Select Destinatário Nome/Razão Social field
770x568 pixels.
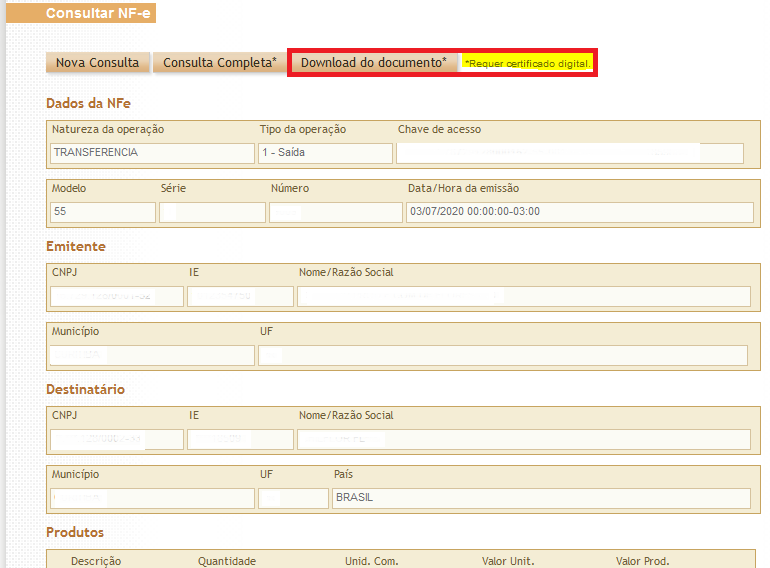point(523,439)
